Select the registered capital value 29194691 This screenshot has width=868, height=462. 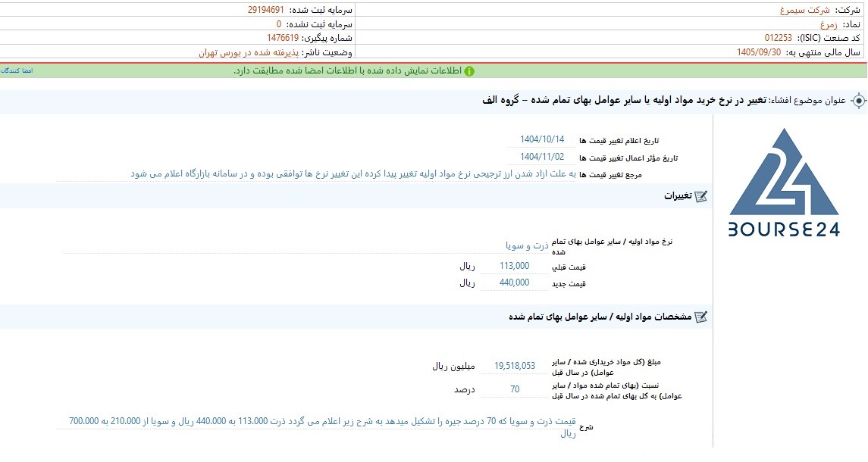[x=266, y=10]
